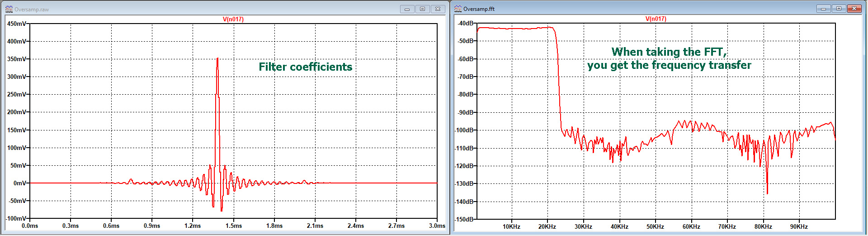868x236 pixels.
Task: Click the 'When taking the FFT,' annotation
Action: tap(669, 52)
